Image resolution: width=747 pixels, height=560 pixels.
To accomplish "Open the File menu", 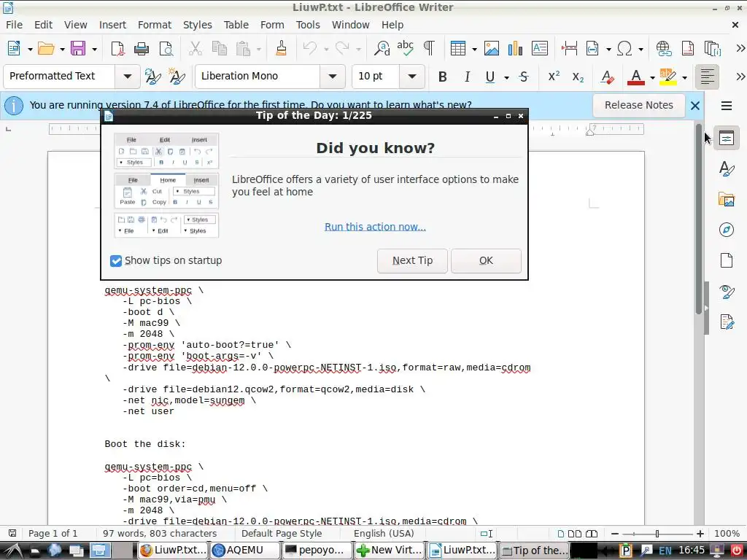I will click(x=14, y=25).
